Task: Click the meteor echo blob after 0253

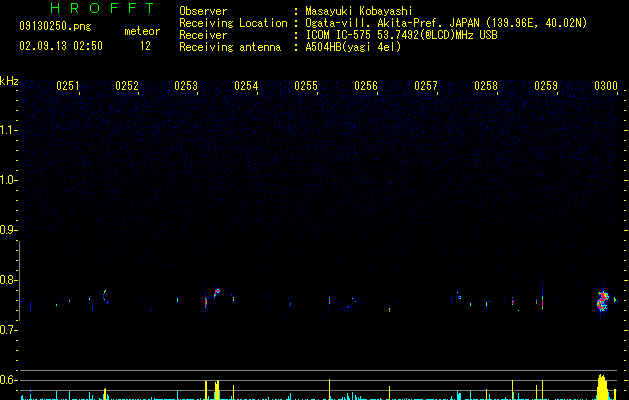Action: [217, 292]
